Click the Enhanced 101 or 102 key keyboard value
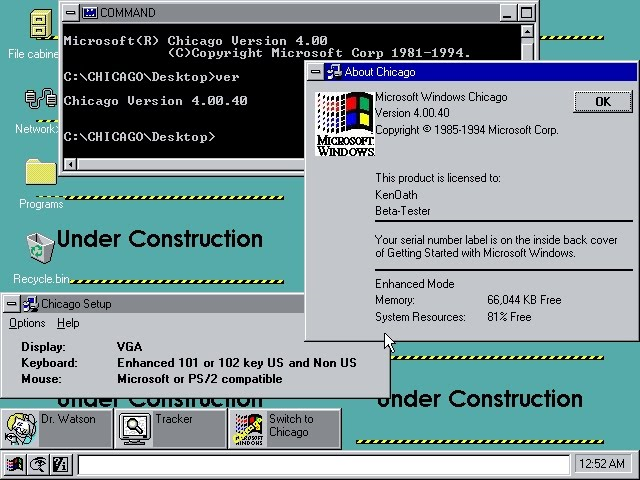The image size is (640, 480). click(x=237, y=363)
